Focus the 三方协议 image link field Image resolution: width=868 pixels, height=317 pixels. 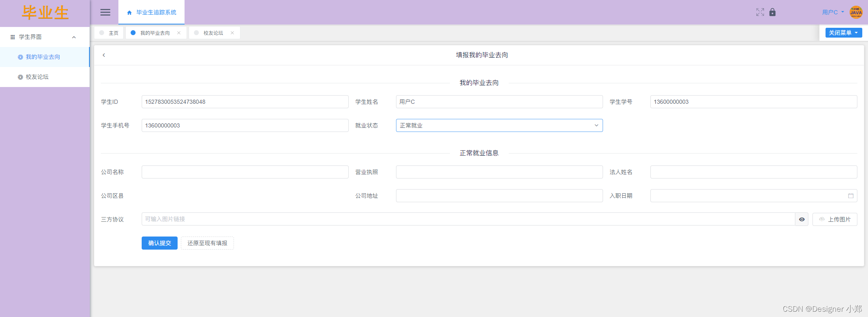[x=468, y=219]
